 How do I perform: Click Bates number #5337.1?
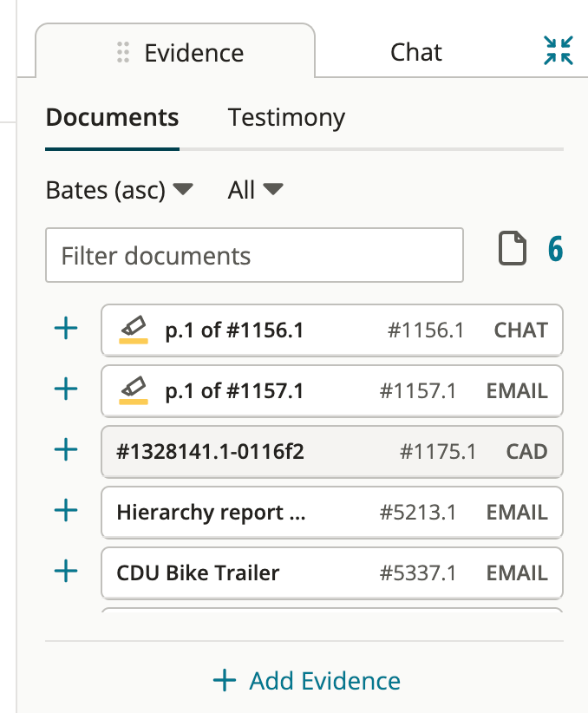417,573
